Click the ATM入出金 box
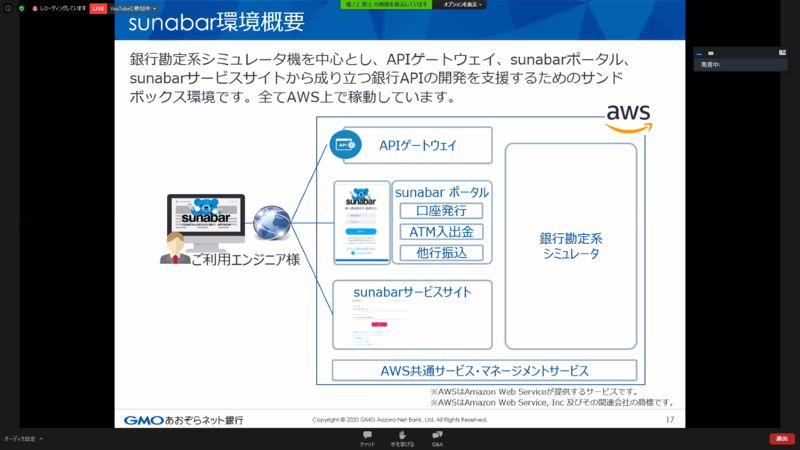Viewport: 800px width, 450px height. [x=441, y=232]
